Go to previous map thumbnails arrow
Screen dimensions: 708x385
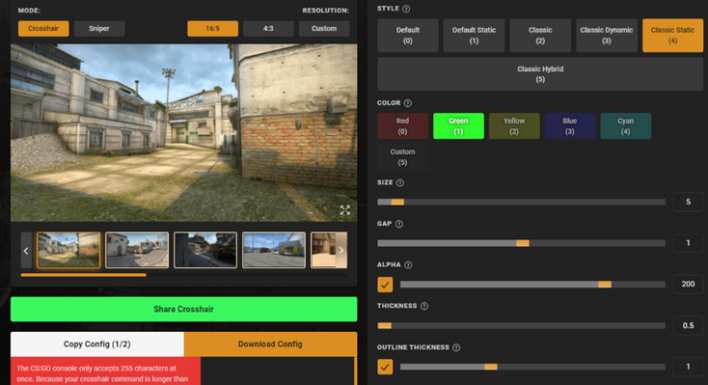[x=26, y=250]
